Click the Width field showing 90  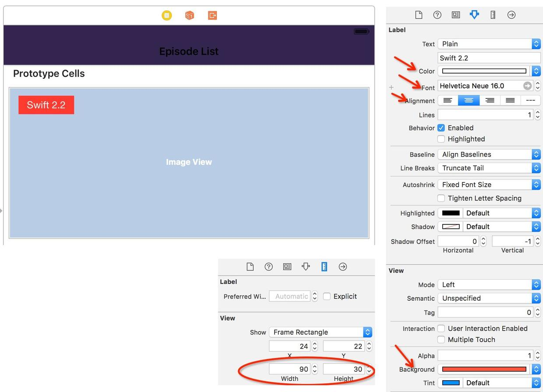pos(289,369)
